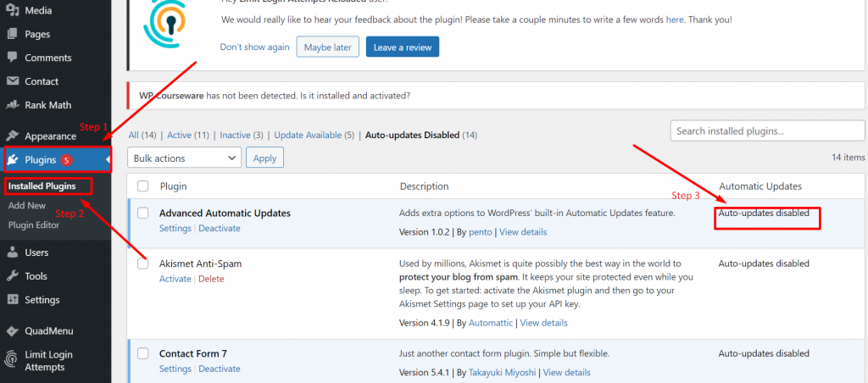Open the Comments menu label
The width and height of the screenshot is (868, 383).
click(x=48, y=58)
